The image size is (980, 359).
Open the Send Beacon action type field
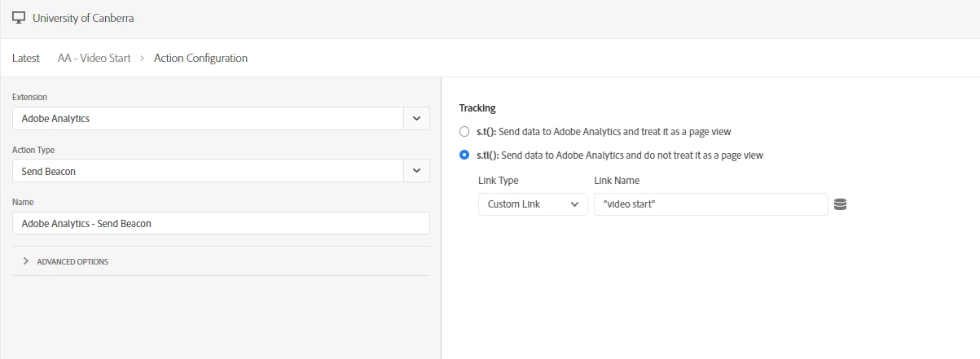[x=209, y=171]
